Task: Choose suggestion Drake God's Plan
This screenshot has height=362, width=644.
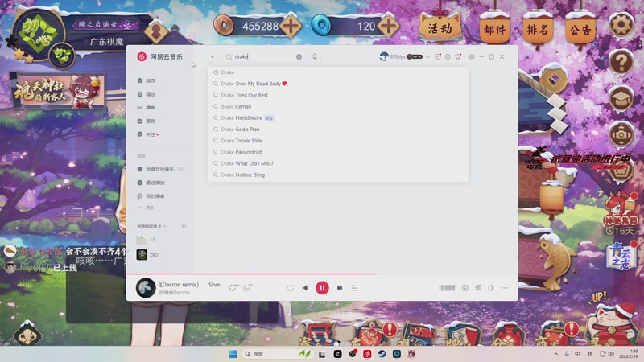Action: point(338,130)
